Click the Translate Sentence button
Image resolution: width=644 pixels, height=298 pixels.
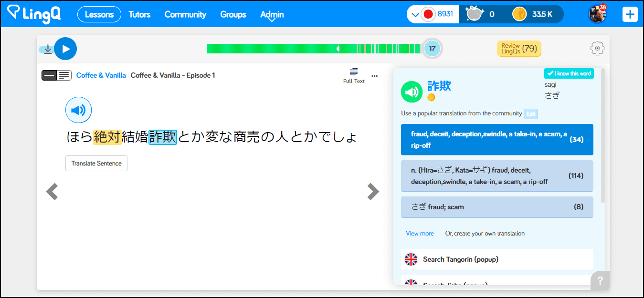coord(96,163)
